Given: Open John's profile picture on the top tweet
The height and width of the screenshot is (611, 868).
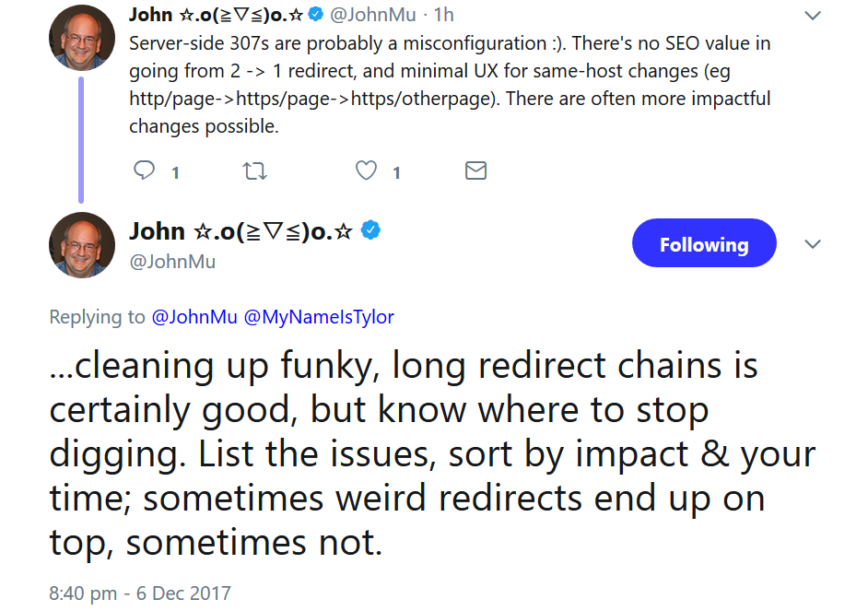Looking at the screenshot, I should click(82, 38).
